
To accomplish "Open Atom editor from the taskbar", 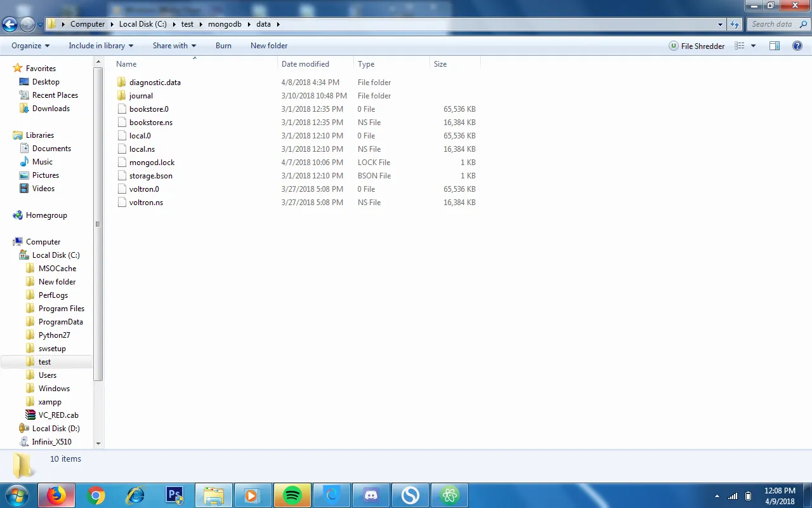I will pos(450,495).
